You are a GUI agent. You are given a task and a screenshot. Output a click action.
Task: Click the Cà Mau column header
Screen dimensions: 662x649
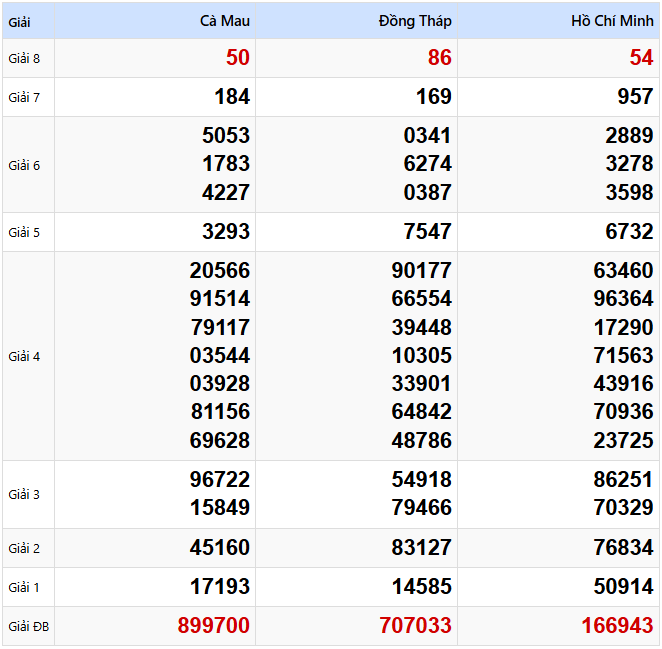click(x=225, y=21)
